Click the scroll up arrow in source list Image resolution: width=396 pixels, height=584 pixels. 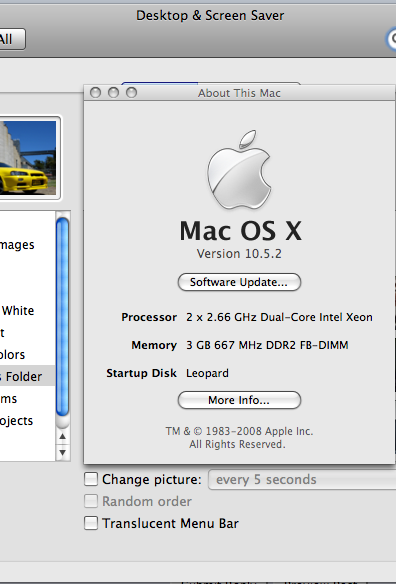tap(63, 437)
